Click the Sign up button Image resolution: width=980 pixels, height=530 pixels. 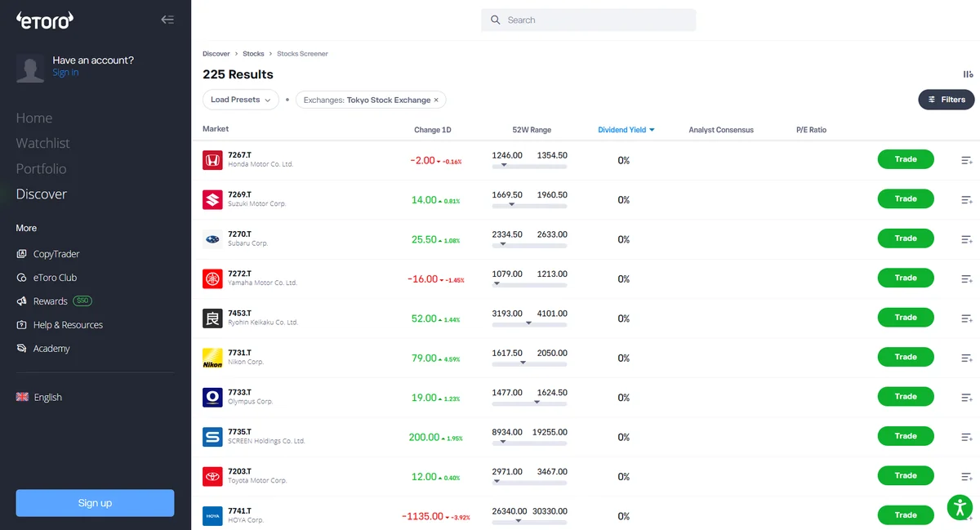(x=95, y=503)
